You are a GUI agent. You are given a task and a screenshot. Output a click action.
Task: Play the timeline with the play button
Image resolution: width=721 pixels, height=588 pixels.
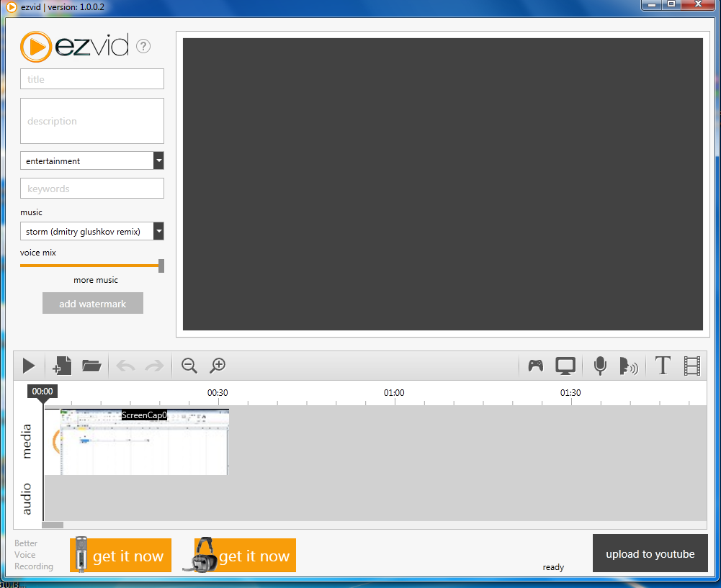[x=29, y=366]
